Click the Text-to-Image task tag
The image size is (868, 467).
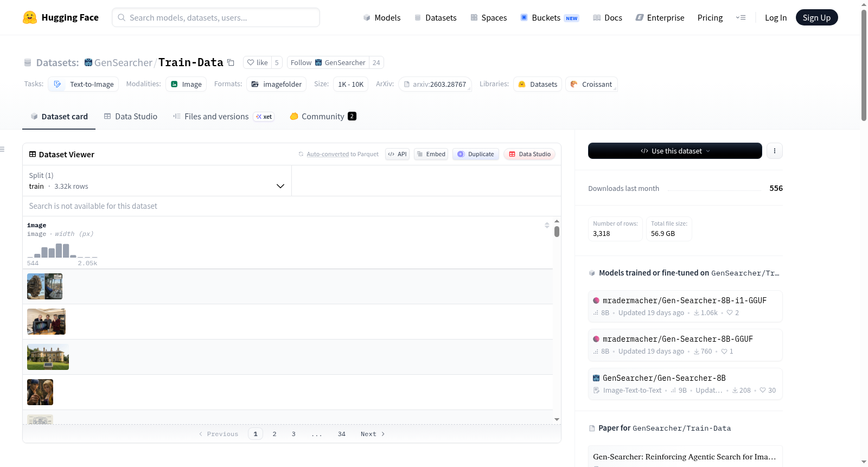84,84
